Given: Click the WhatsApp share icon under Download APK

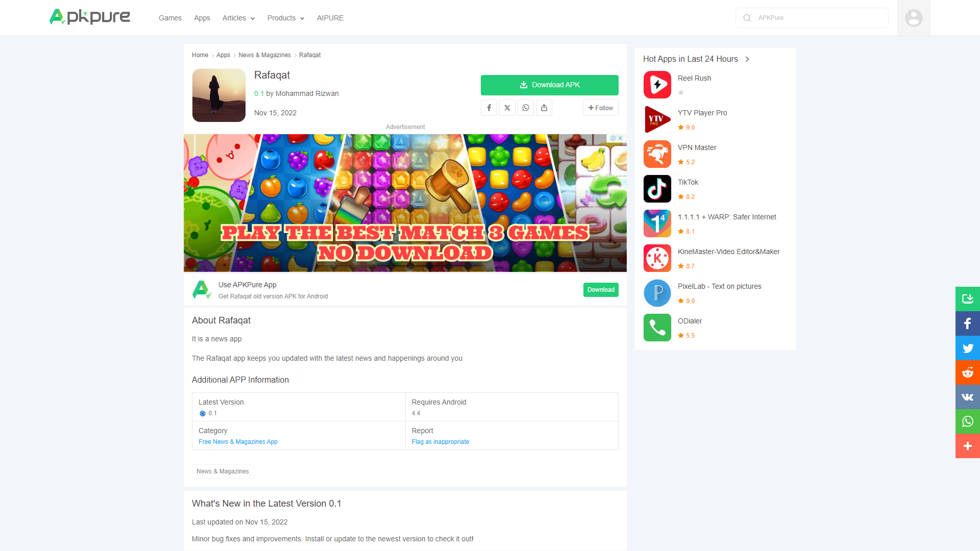Looking at the screenshot, I should pos(526,108).
